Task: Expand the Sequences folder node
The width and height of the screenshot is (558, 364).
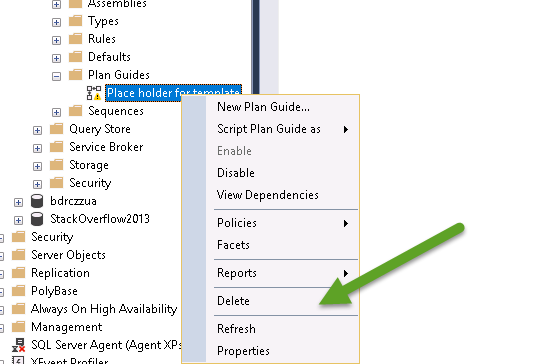Action: coord(56,112)
